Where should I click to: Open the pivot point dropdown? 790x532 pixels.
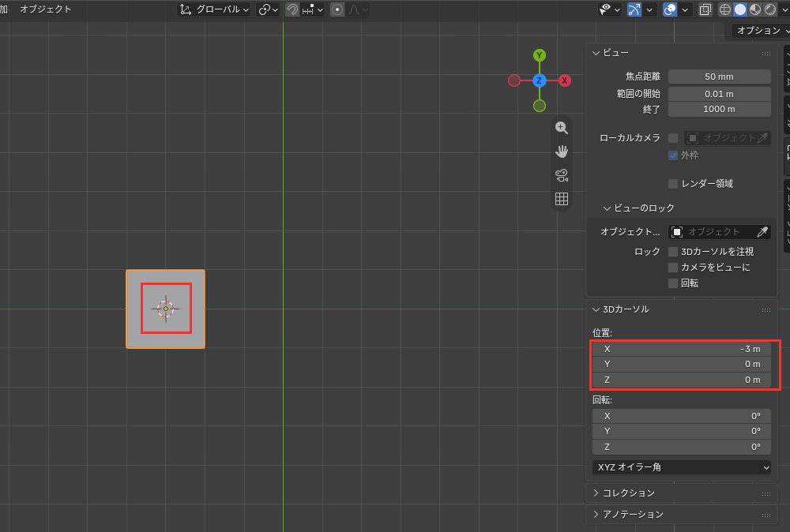click(268, 9)
